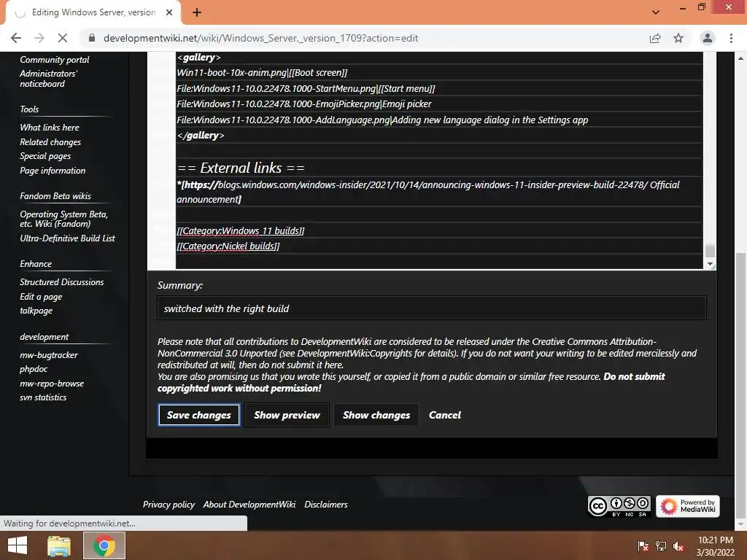Open the network tray icon
The width and height of the screenshot is (747, 560).
[x=661, y=546]
